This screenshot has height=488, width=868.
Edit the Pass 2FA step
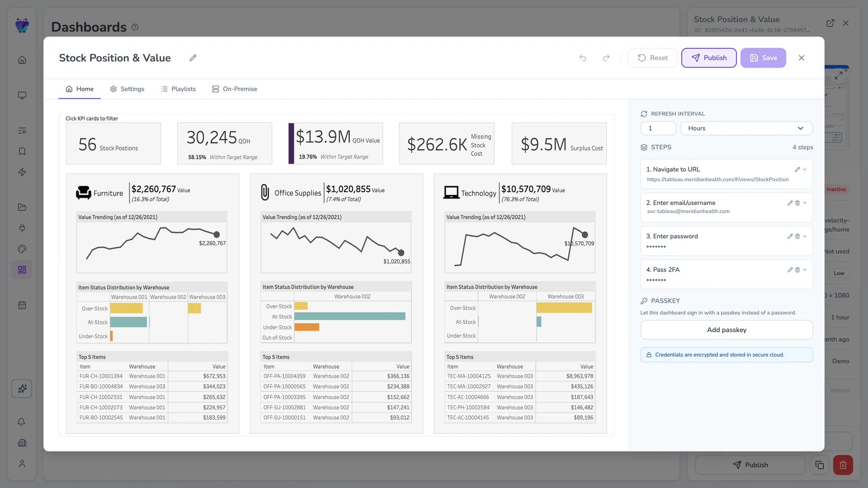(x=790, y=270)
